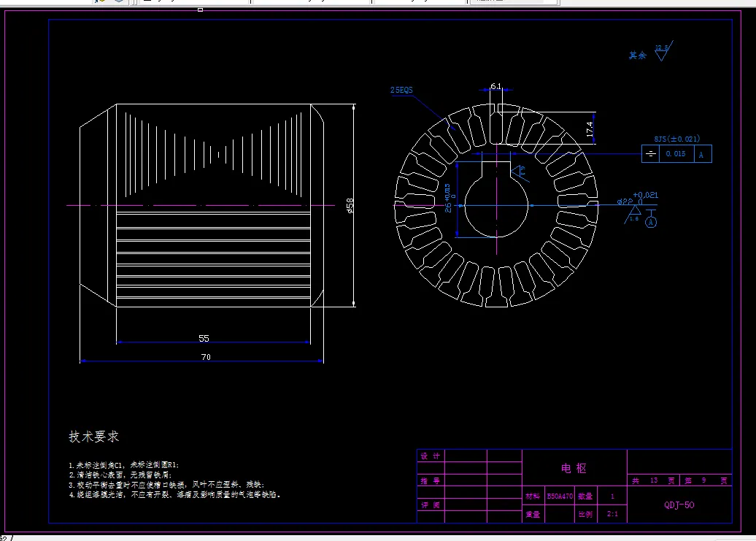Select the total pages value 13
This screenshot has width=756, height=541.
coord(654,480)
